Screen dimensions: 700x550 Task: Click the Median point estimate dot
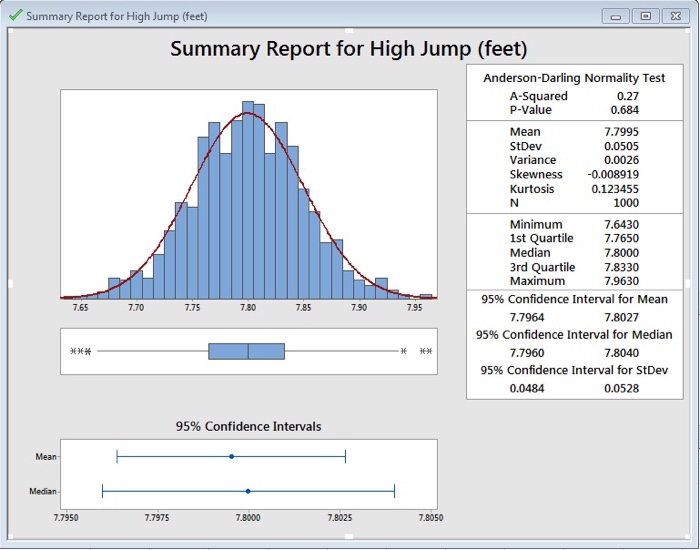coord(248,491)
